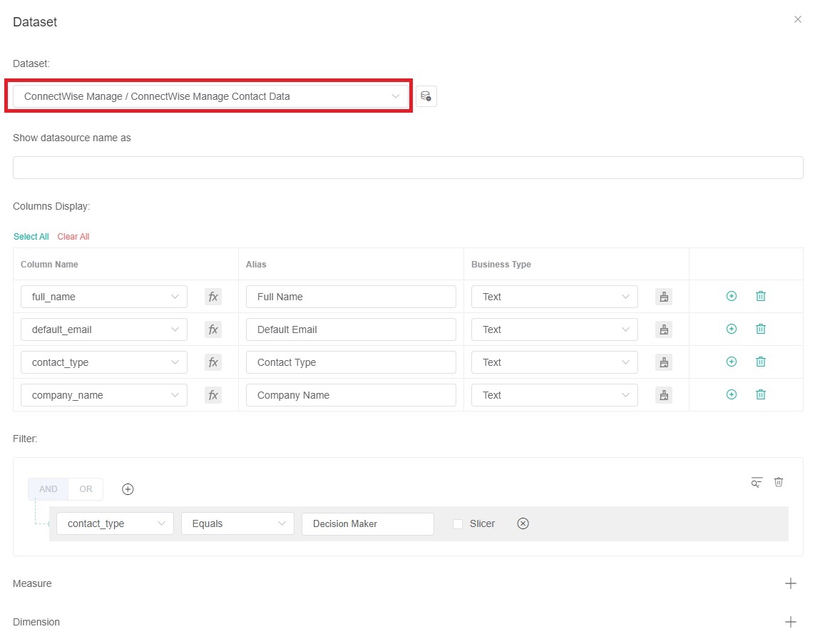Edit the Default Email alias field

[x=351, y=329]
